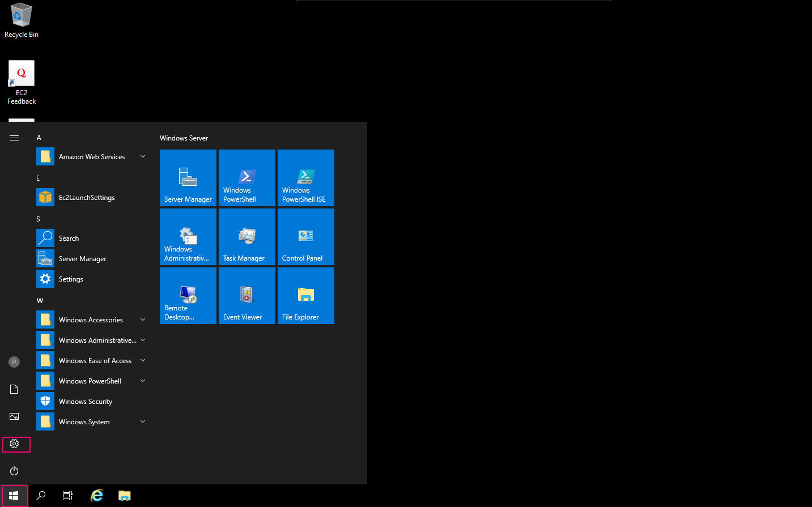Click the Windows Server tile group title

tap(184, 138)
